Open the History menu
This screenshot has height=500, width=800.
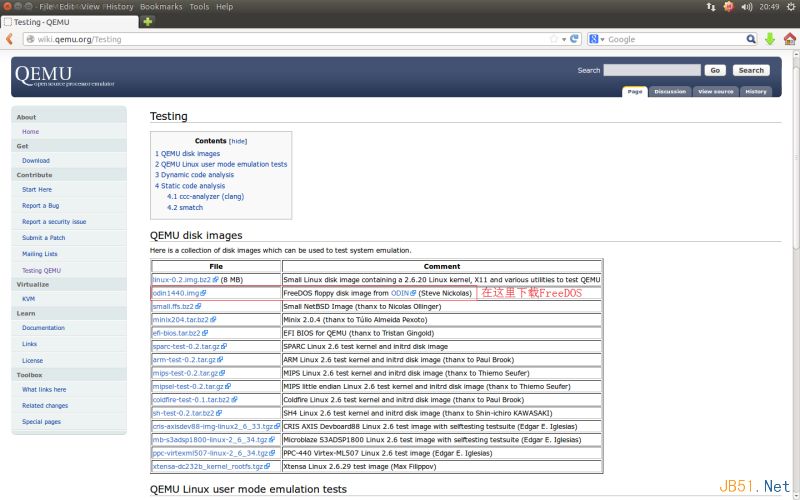click(x=119, y=7)
